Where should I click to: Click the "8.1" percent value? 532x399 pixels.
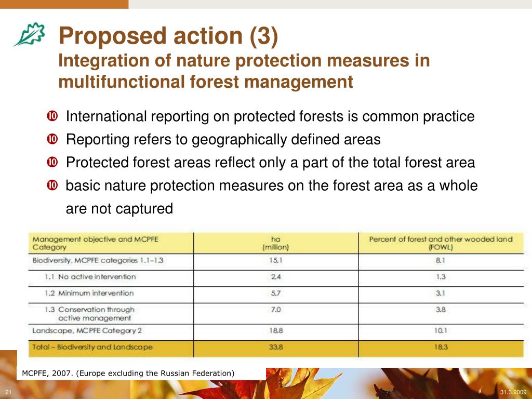coord(441,261)
